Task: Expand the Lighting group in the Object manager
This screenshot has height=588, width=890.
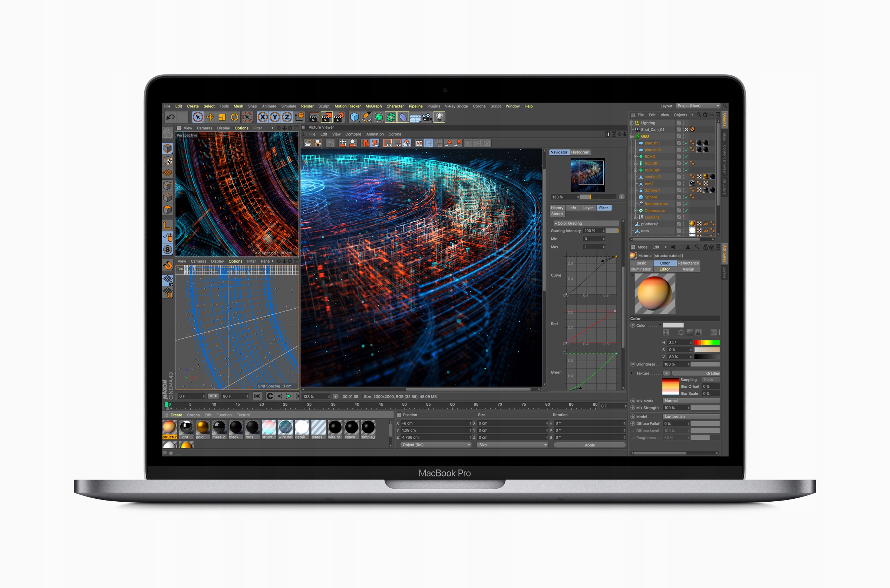Action: pos(632,123)
